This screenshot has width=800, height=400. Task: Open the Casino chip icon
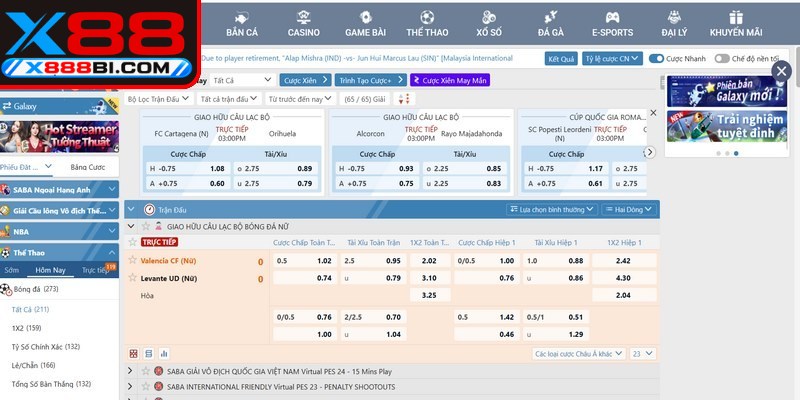(304, 17)
